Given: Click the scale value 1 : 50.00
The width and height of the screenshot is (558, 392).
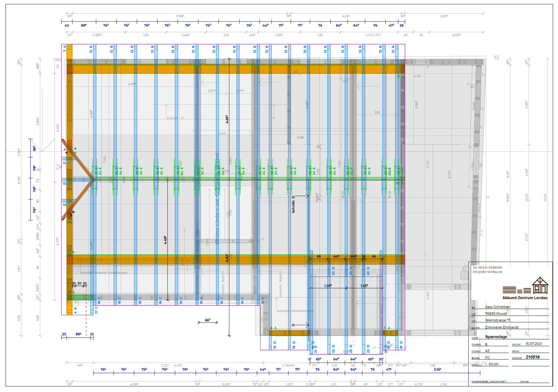Looking at the screenshot, I should (x=491, y=364).
